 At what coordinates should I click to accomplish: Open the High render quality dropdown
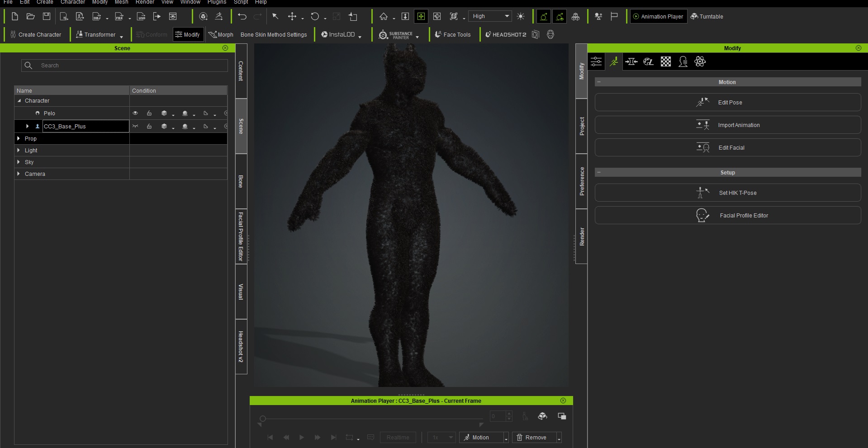[490, 16]
